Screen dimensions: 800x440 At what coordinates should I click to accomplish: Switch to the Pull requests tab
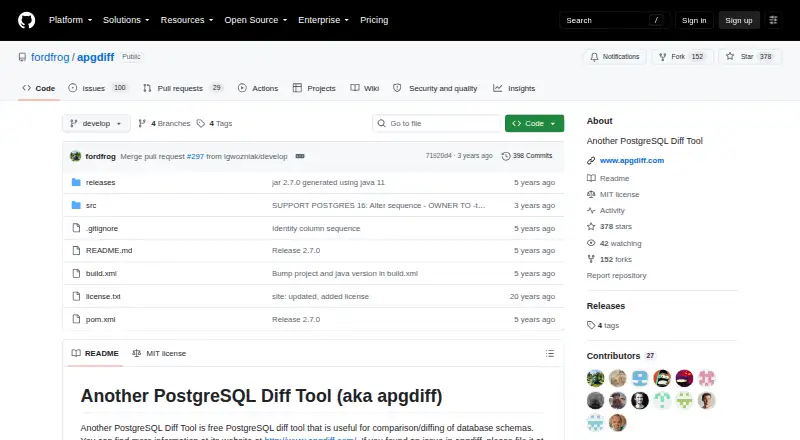tap(183, 88)
